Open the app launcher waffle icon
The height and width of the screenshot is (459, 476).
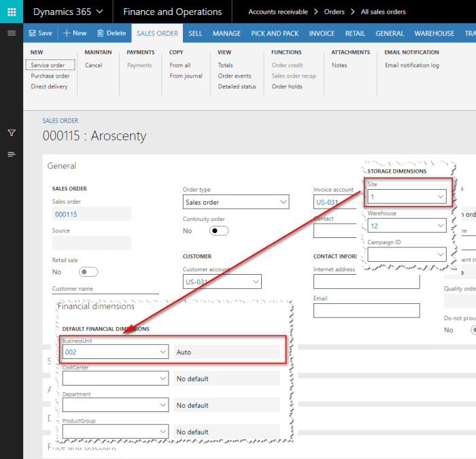click(x=12, y=12)
